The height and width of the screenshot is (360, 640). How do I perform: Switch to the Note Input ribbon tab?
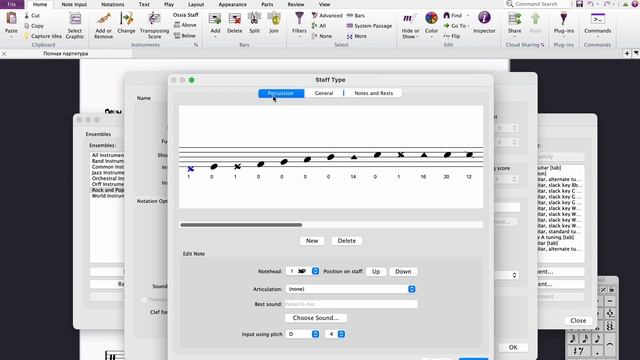coord(74,4)
